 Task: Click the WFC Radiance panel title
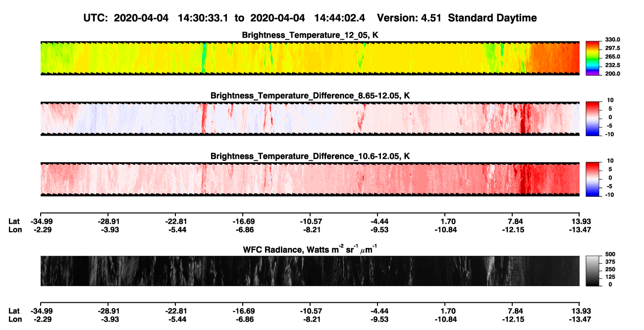click(310, 249)
